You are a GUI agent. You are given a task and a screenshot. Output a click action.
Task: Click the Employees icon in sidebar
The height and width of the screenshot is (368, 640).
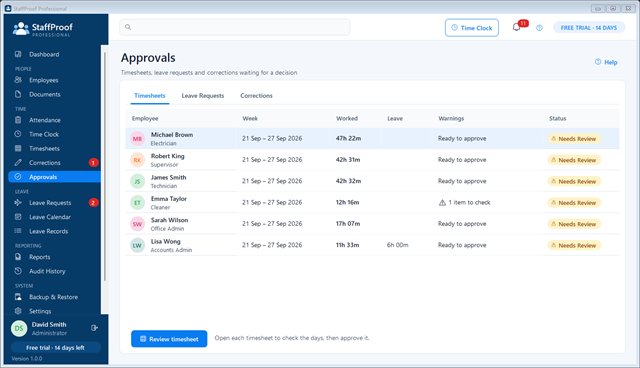[x=18, y=80]
